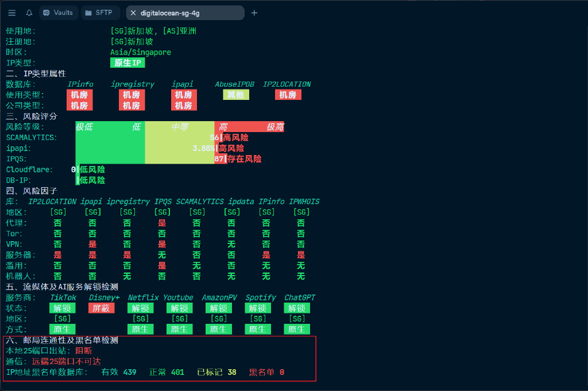The width and height of the screenshot is (588, 391).
Task: Toggle the 机房 badge under IPinfo
Action: [79, 94]
